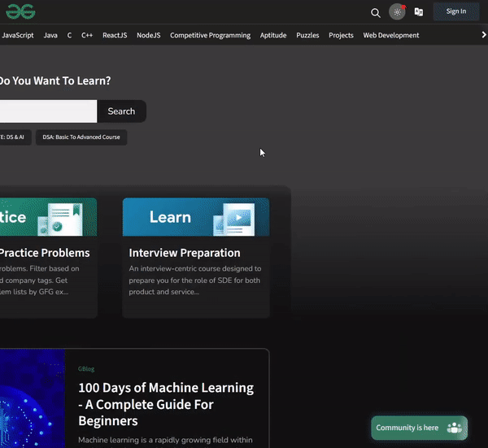The image size is (488, 448).
Task: Open the Projects nav item
Action: pyautogui.click(x=341, y=35)
